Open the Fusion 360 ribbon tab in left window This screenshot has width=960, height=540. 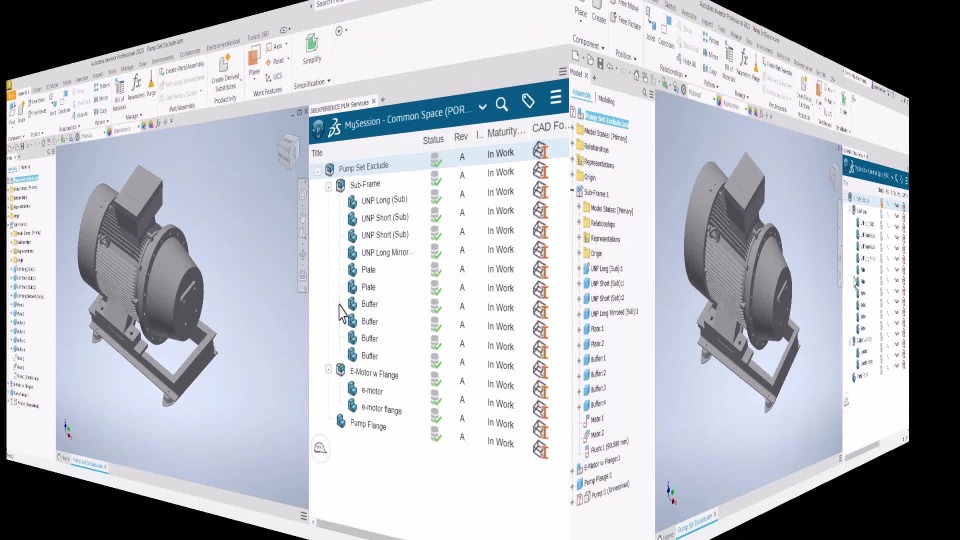pyautogui.click(x=258, y=37)
